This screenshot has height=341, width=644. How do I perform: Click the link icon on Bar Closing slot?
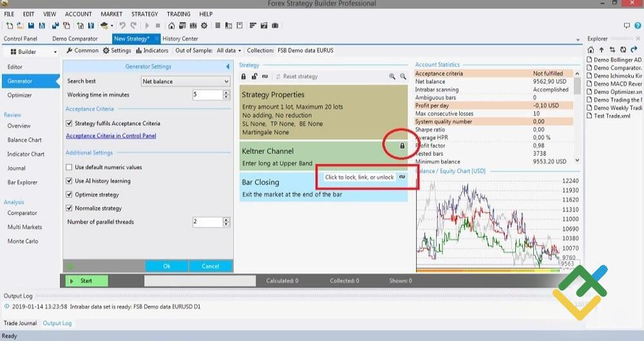pos(402,177)
